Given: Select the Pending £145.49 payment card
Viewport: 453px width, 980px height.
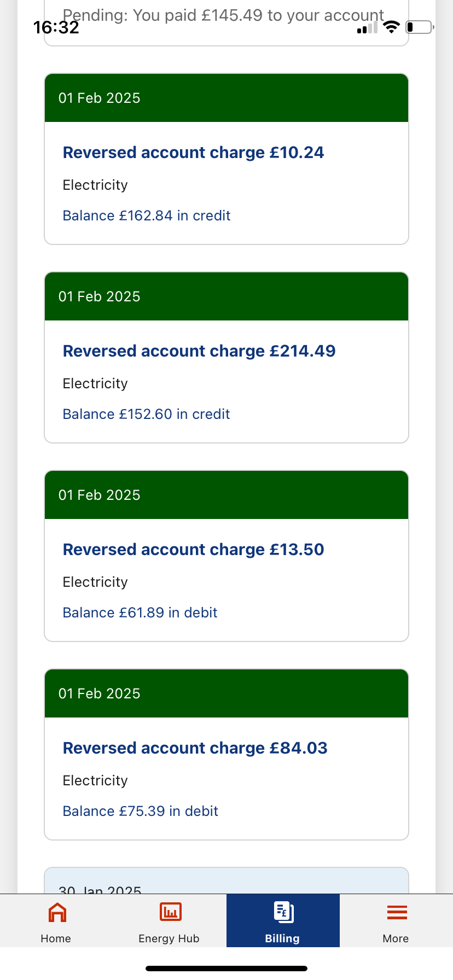Looking at the screenshot, I should 226,23.
